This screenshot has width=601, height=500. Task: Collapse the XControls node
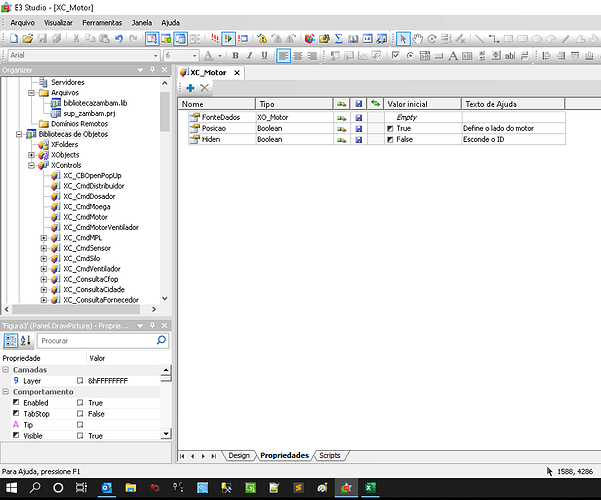click(x=31, y=165)
